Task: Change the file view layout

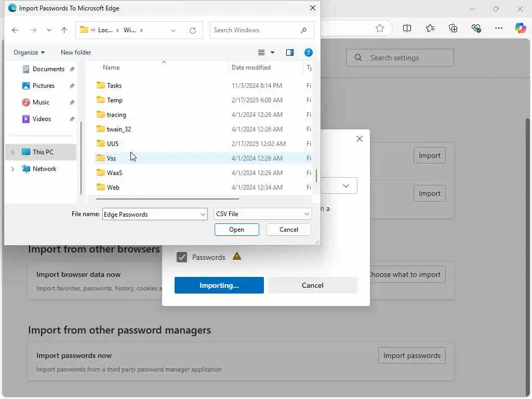Action: (261, 52)
